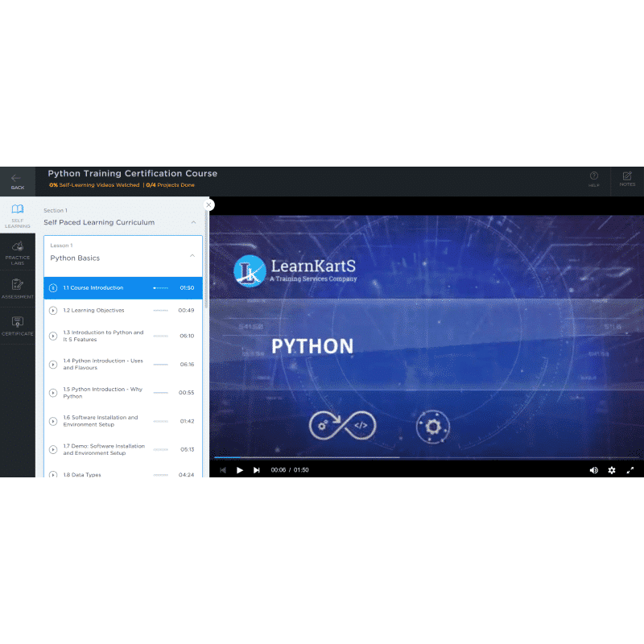644x644 pixels.
Task: Open lesson 1.8 Data Types
Action: click(x=123, y=473)
